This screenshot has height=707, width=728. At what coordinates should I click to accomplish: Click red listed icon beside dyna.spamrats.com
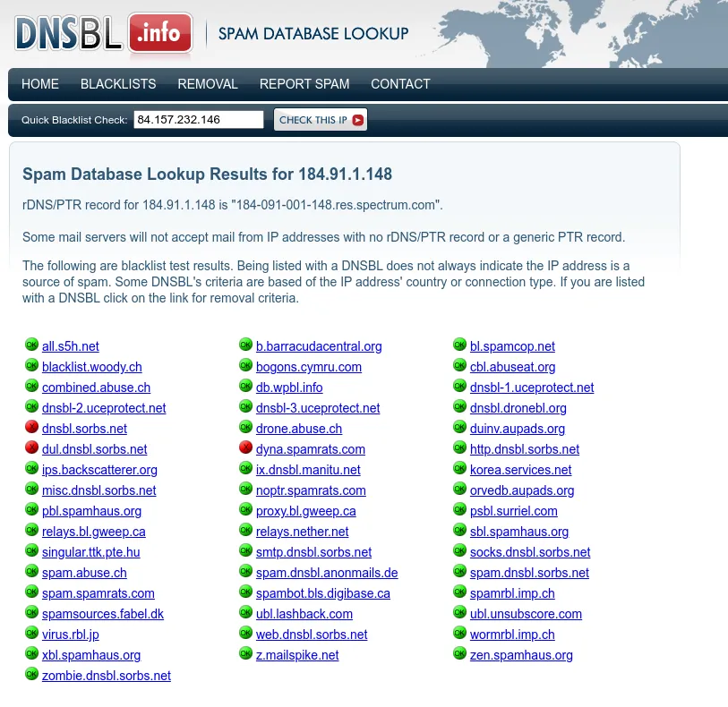[x=245, y=447]
